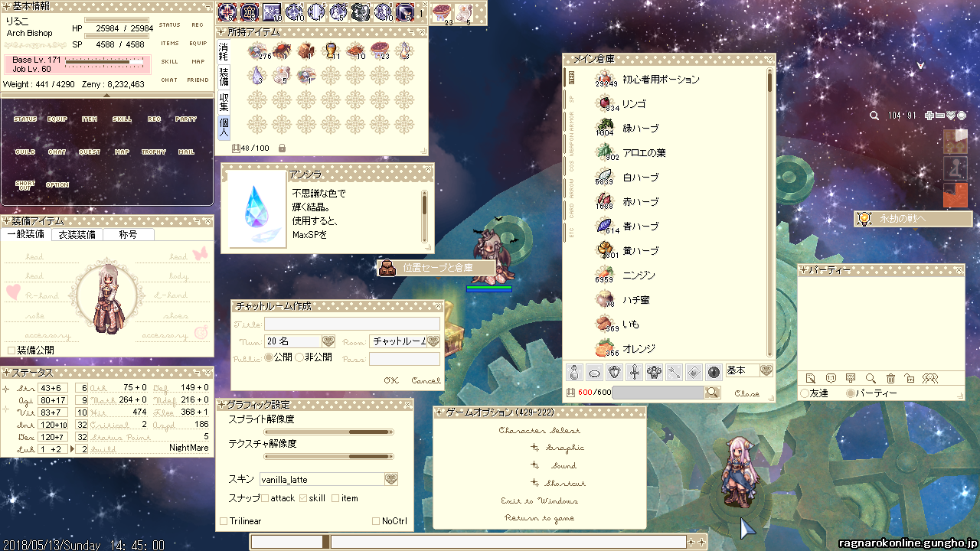Adjust the テクスチャ解像度 slider
This screenshot has height=551, width=980.
[328, 457]
